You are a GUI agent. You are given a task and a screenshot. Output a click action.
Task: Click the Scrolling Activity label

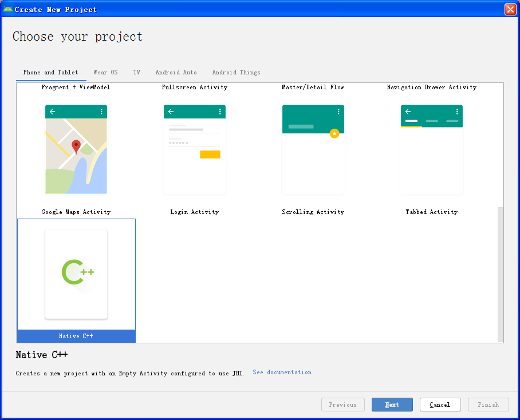[x=313, y=212]
